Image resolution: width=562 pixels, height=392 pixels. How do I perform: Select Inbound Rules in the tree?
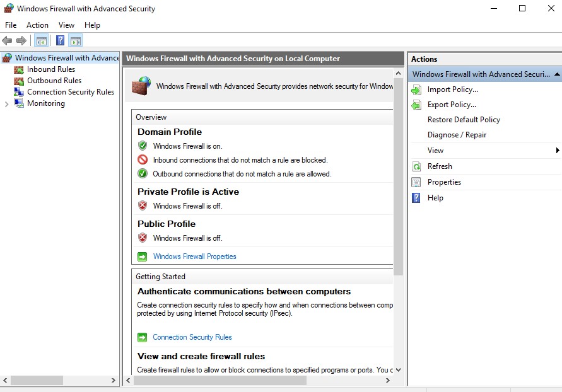coord(51,69)
